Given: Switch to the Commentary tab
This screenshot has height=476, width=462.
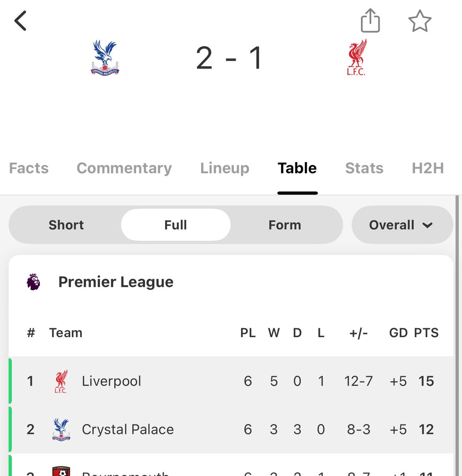Looking at the screenshot, I should [124, 168].
